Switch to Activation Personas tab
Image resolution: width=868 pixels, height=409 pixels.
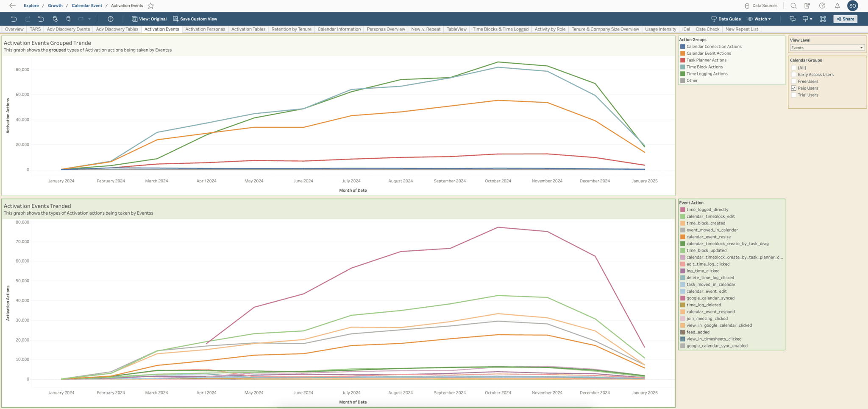tap(205, 29)
